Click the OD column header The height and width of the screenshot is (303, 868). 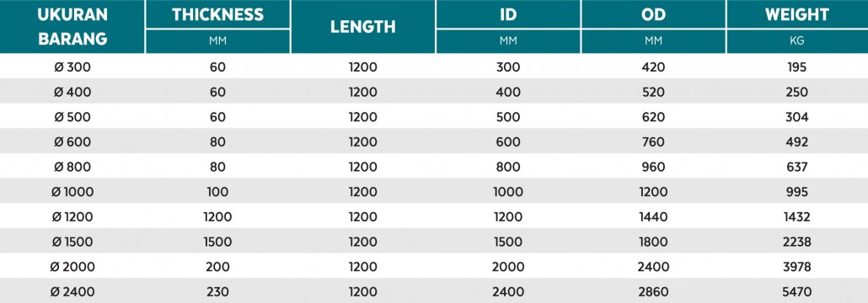coord(653,14)
